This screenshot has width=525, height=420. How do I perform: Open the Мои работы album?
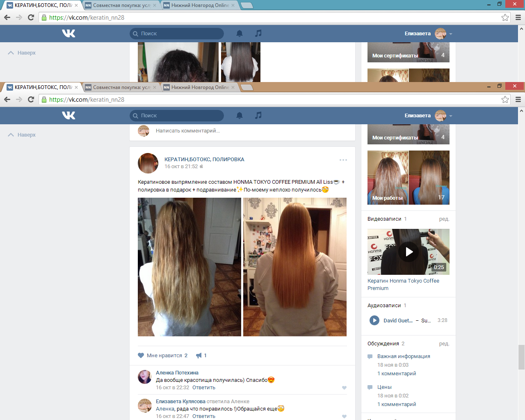pyautogui.click(x=409, y=178)
